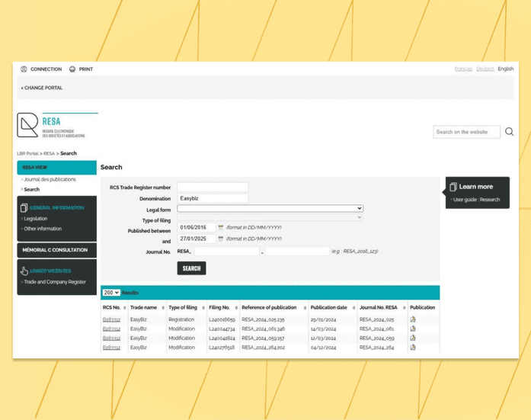Screen dimensions: 531x420
Task: Click the Denomination field containing Easybiz
Action: point(213,198)
